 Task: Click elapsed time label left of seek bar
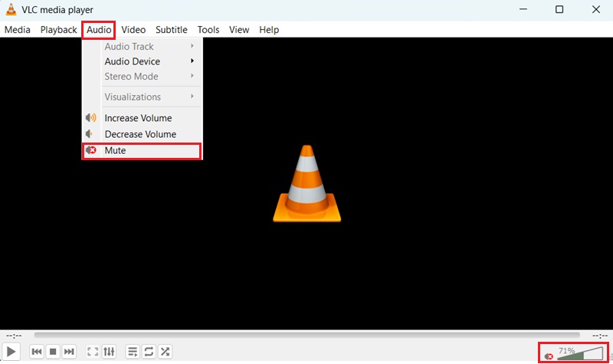coord(14,336)
